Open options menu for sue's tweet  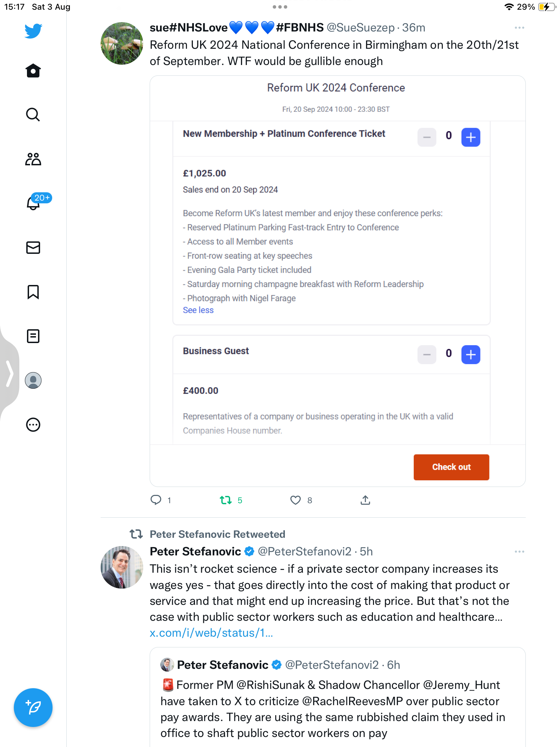[x=519, y=28]
